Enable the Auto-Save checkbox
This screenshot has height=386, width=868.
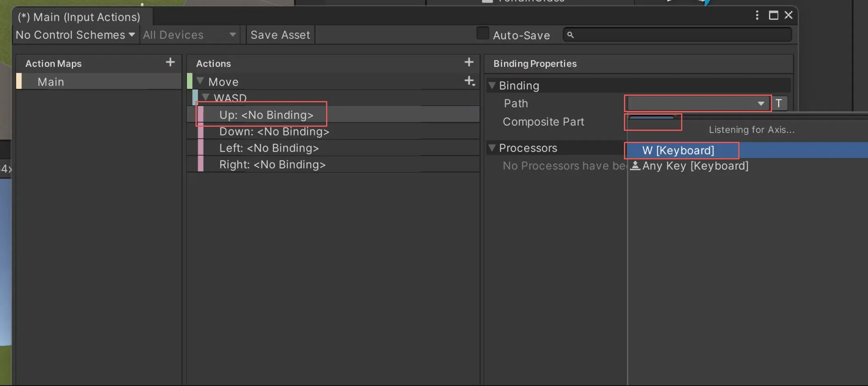pos(482,34)
